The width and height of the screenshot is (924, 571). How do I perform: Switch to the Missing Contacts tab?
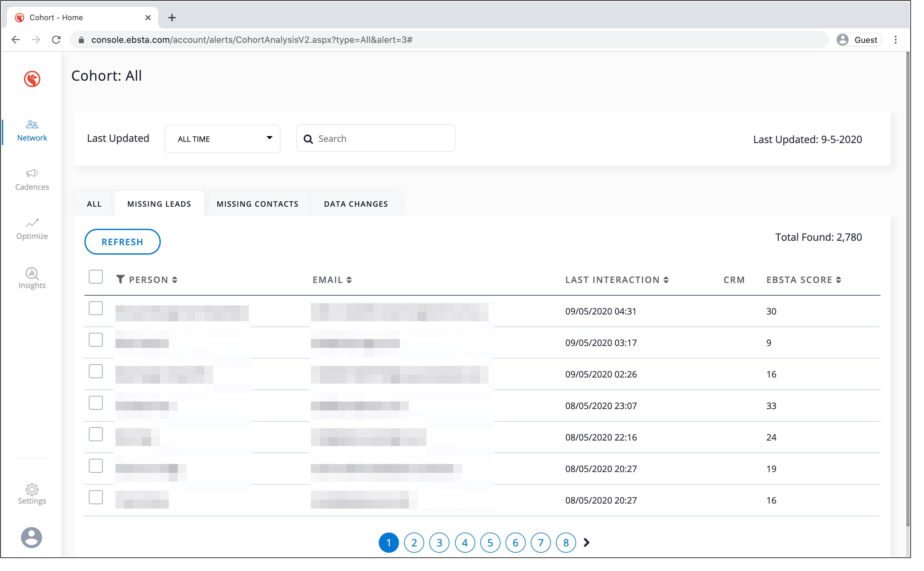coord(257,204)
